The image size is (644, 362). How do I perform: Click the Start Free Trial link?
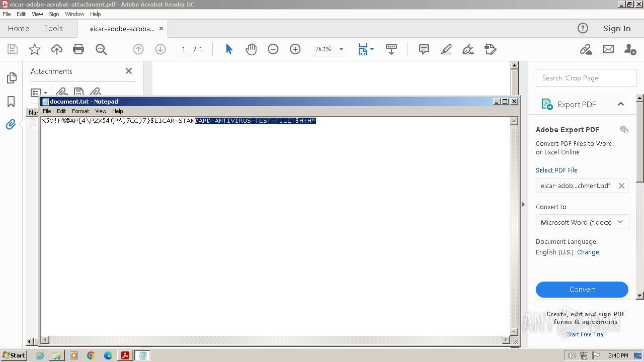click(x=586, y=334)
